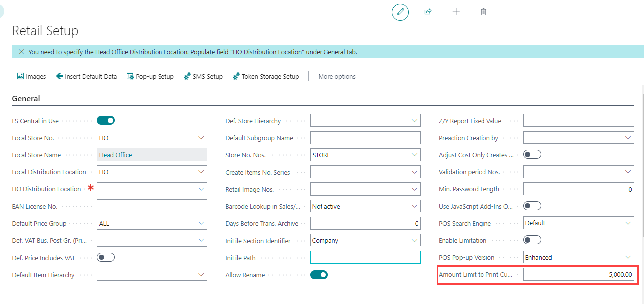Click the plus new record icon

[x=456, y=12]
